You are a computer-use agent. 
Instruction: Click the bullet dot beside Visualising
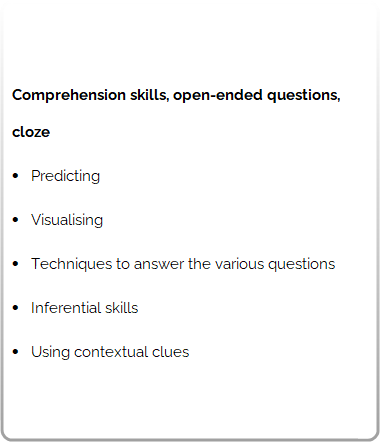15,220
